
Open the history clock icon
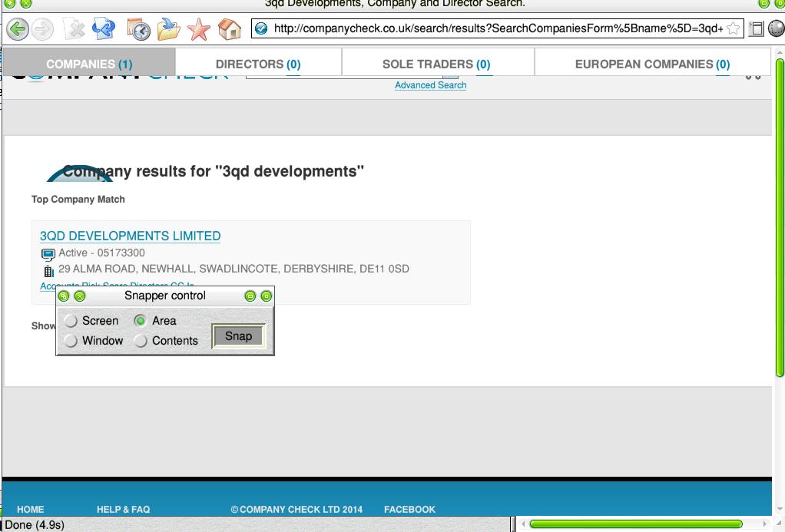point(138,29)
